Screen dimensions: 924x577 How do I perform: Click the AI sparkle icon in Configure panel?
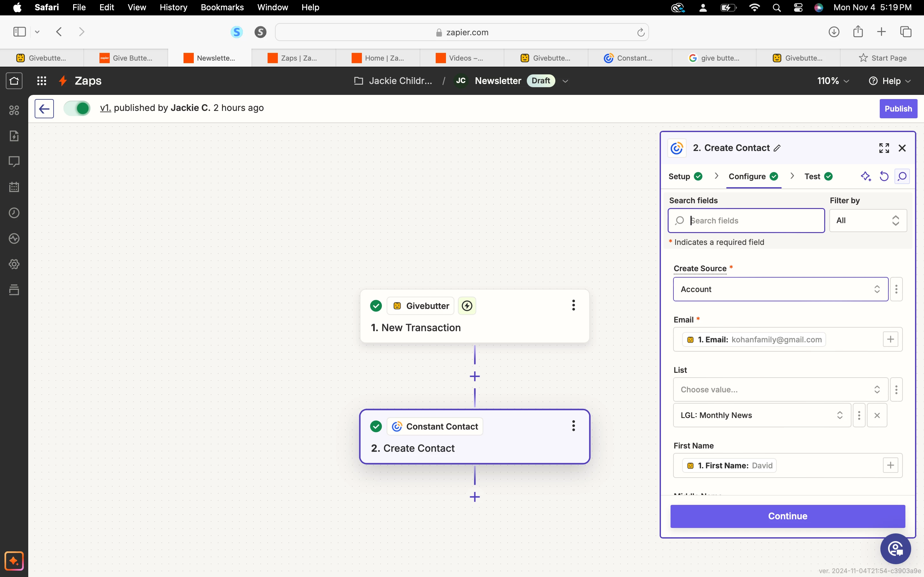click(866, 176)
